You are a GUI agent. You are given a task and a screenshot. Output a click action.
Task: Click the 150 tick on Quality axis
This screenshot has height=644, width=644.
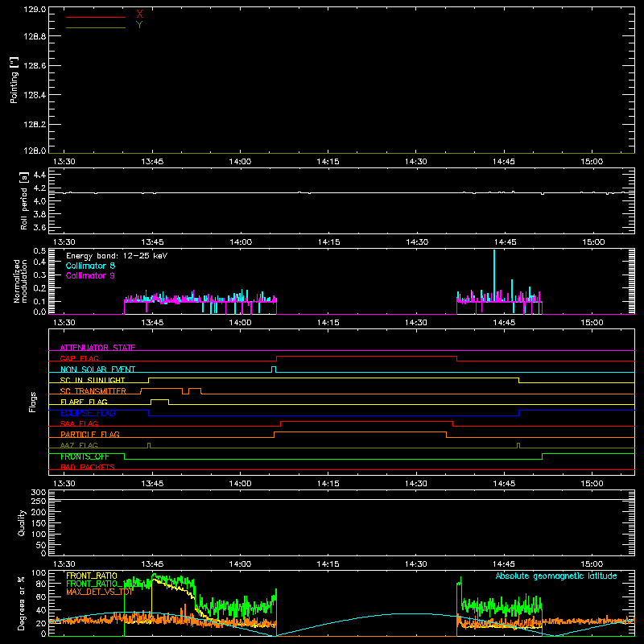(39, 523)
